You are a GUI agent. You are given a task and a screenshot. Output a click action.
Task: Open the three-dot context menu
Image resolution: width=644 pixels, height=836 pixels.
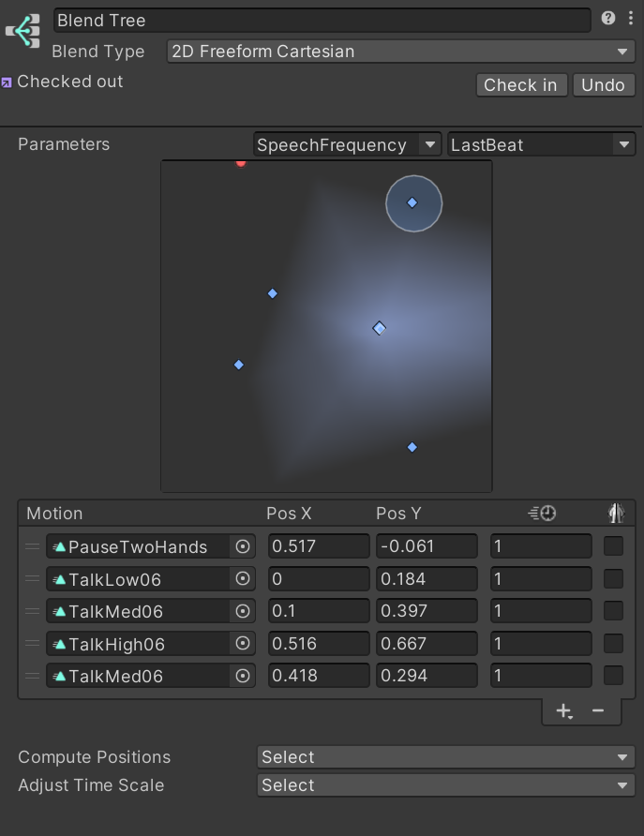point(631,18)
